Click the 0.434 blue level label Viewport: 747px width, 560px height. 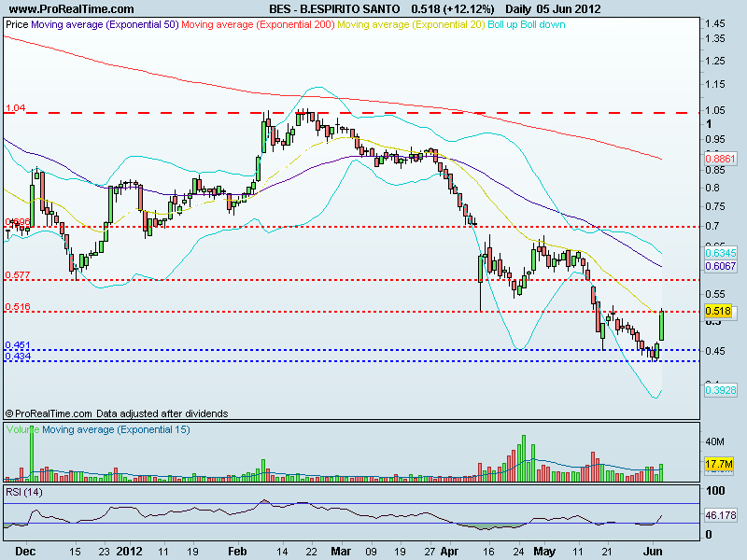point(18,356)
